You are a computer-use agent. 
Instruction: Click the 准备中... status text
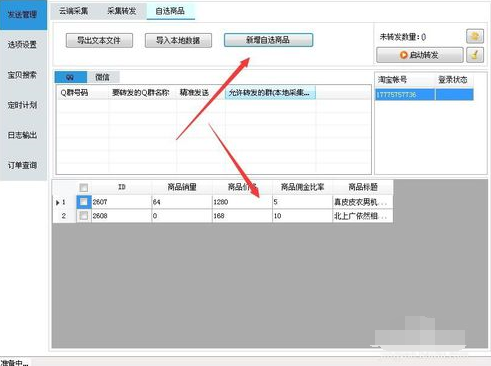coord(14,363)
